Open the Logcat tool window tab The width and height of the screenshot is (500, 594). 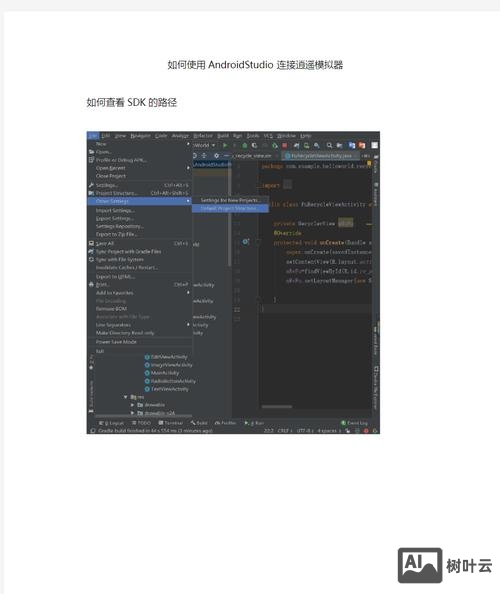112,423
